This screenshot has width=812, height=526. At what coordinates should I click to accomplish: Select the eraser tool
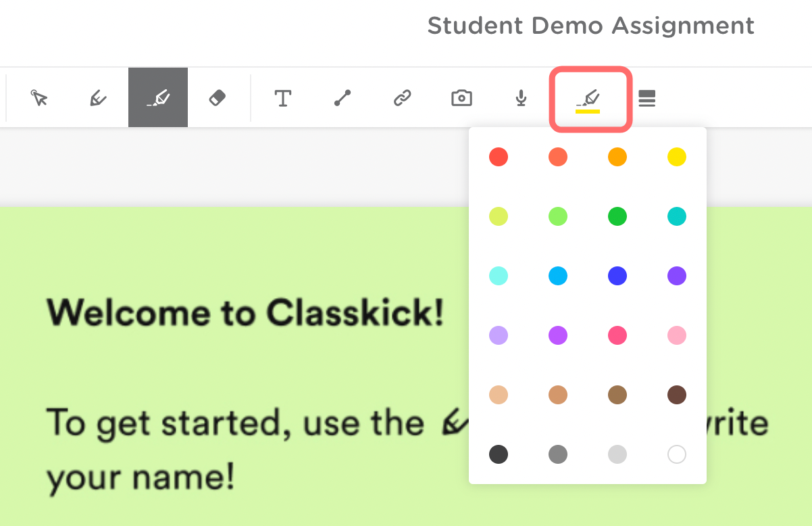tap(217, 98)
